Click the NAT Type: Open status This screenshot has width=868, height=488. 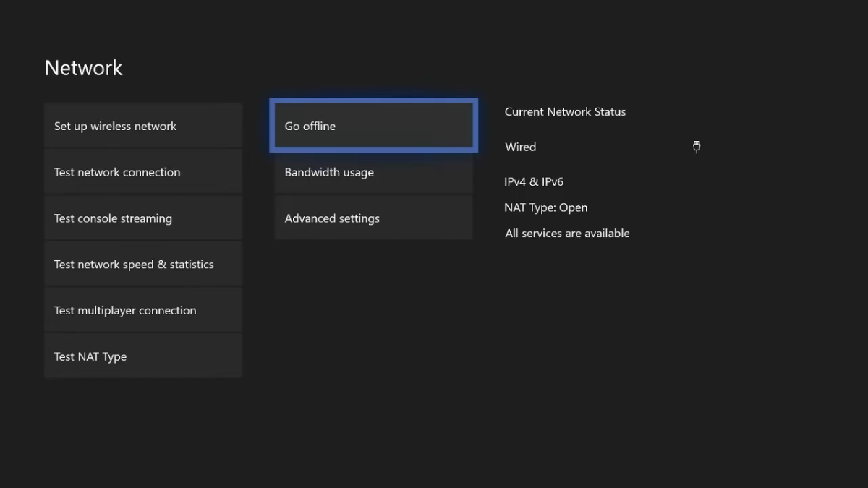546,207
